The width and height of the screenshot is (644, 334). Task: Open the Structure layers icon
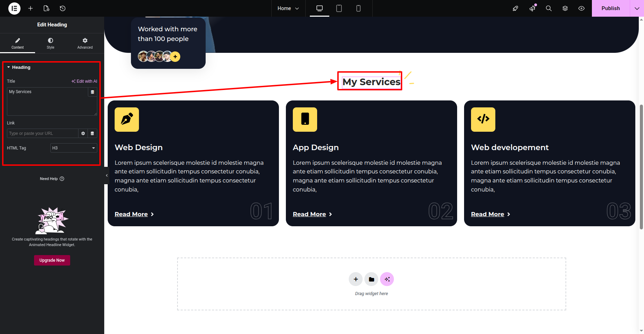coord(565,8)
